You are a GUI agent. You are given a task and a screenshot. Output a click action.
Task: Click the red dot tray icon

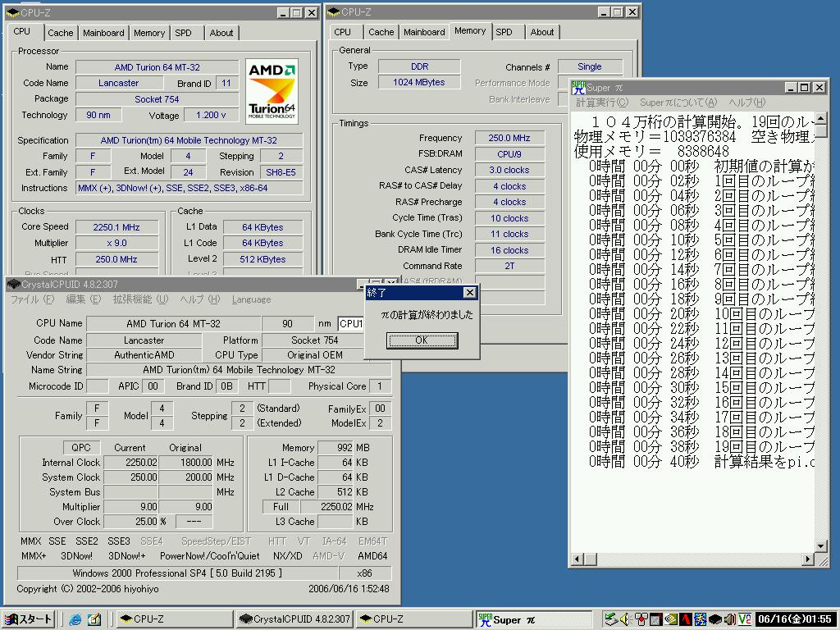[641, 619]
